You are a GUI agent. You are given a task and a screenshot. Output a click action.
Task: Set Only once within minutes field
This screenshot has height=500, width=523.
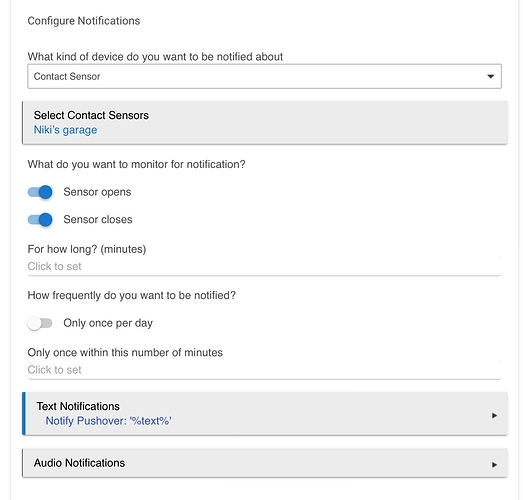pos(264,370)
